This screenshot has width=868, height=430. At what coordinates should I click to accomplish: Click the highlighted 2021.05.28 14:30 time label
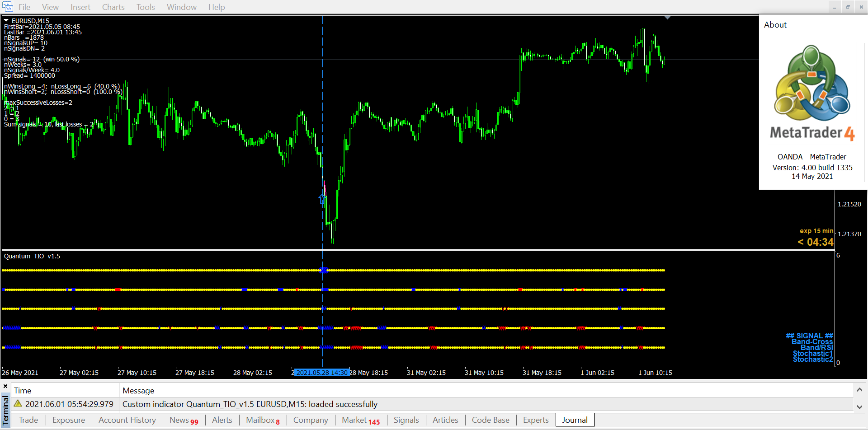click(321, 373)
